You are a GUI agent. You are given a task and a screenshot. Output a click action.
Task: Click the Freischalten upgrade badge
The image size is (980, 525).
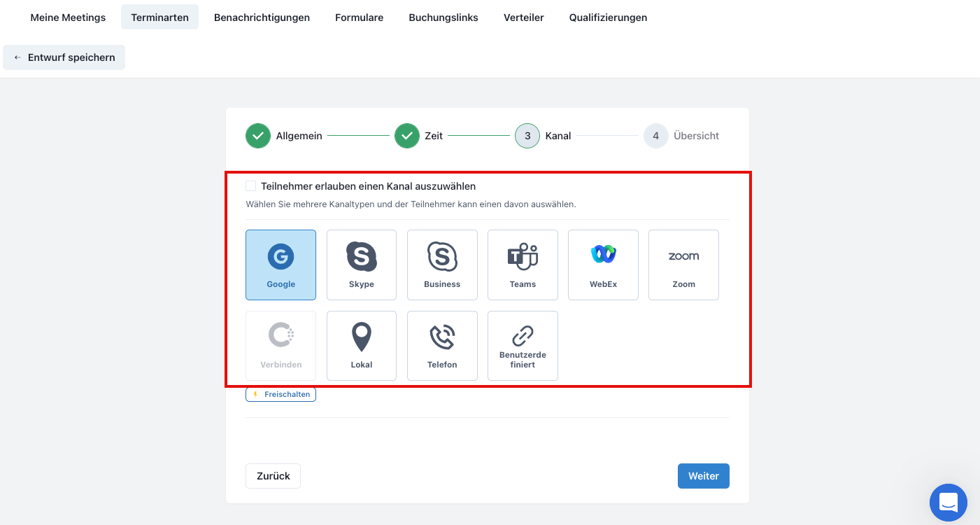point(280,395)
